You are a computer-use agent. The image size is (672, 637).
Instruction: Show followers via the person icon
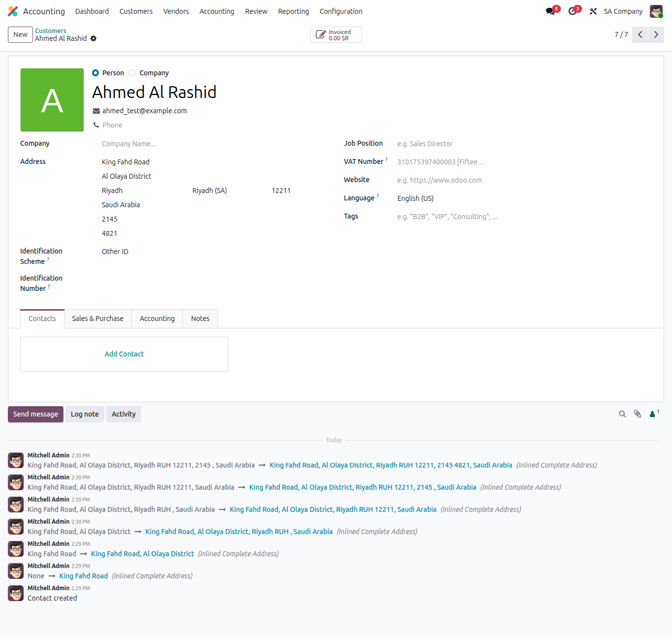pos(653,414)
